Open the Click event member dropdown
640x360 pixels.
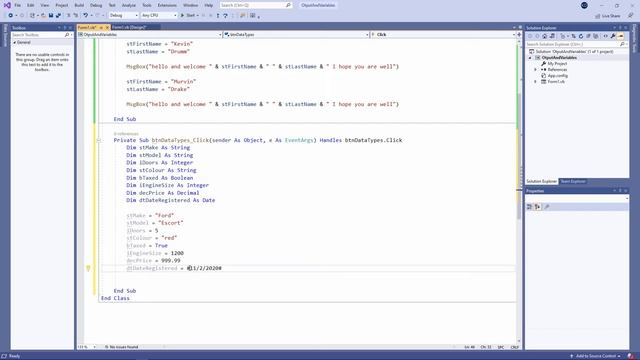coord(443,35)
